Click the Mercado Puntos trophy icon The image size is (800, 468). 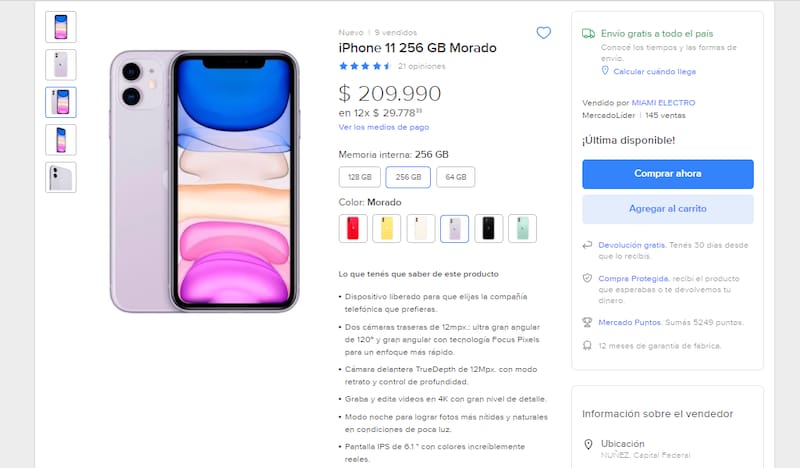pos(588,322)
